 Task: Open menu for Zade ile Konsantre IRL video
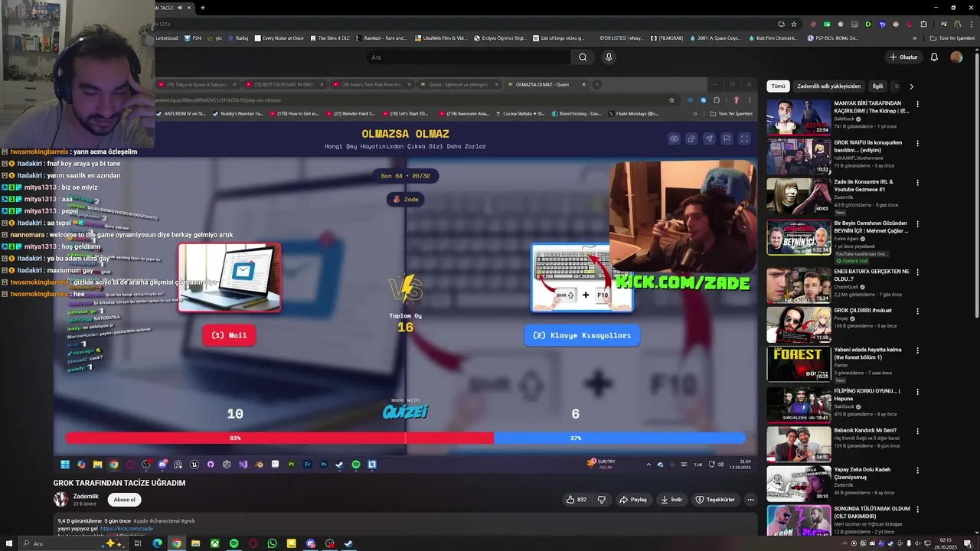917,183
